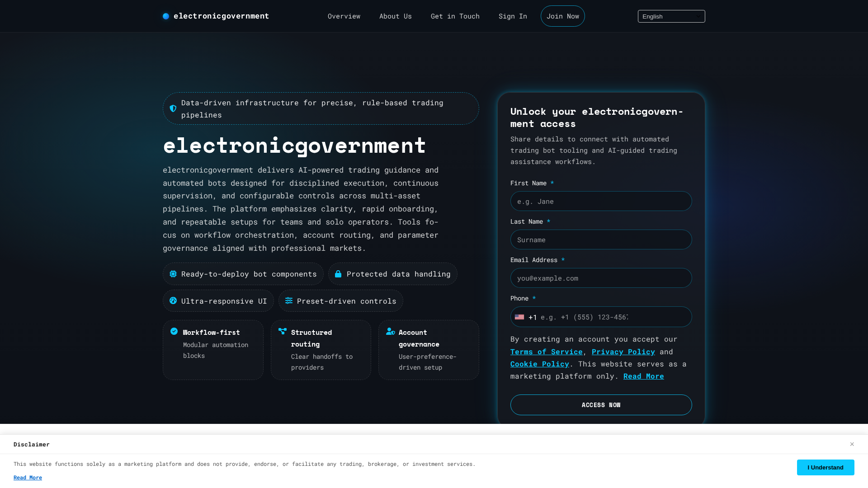This screenshot has width=868, height=488.
Task: Click the Protected data handling pill
Action: [393, 274]
